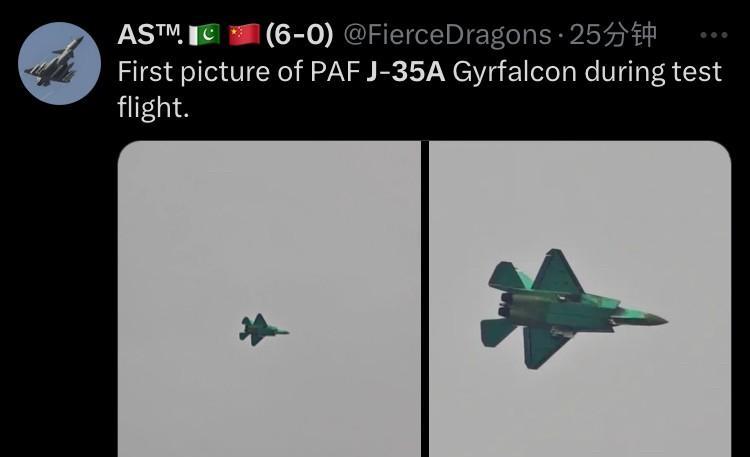The image size is (750, 457).
Task: Click the China flag emoji in name
Action: pyautogui.click(x=244, y=35)
